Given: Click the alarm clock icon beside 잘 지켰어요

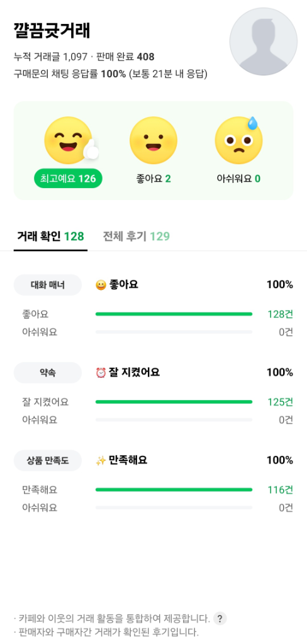Looking at the screenshot, I should tap(101, 372).
